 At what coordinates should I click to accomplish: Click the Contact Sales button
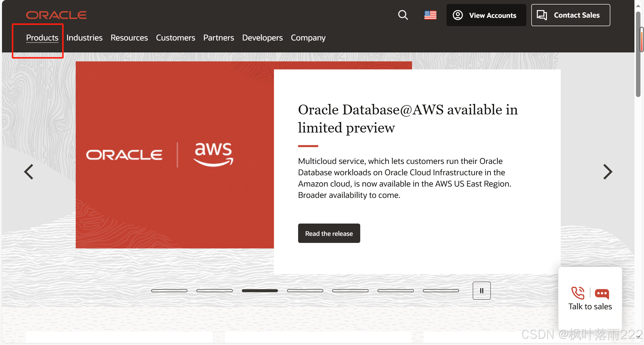571,15
